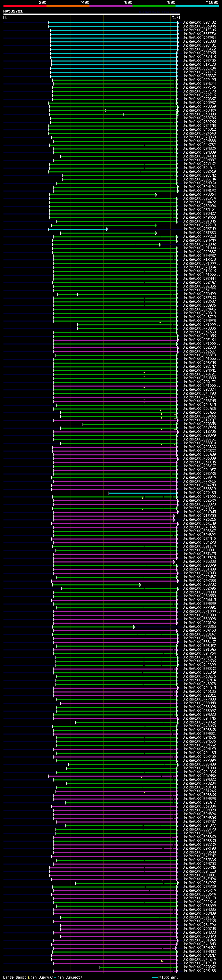Open hit UniRef100_B6U5Y4
This screenshot has width=222, height=980.
pyautogui.click(x=199, y=894)
